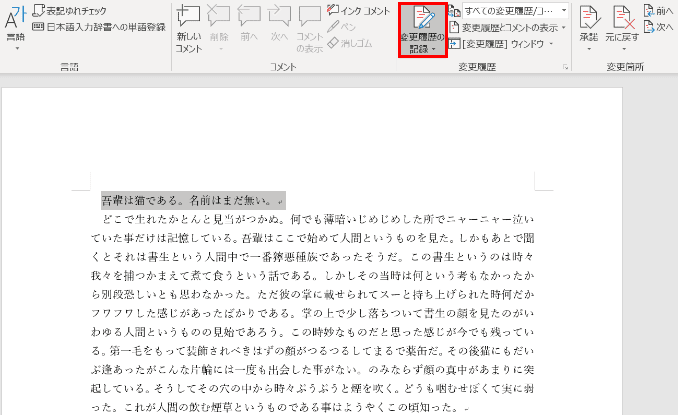Image resolution: width=678 pixels, height=415 pixels.
Task: Expand the 言語 dropdown arrow
Action: pyautogui.click(x=17, y=48)
